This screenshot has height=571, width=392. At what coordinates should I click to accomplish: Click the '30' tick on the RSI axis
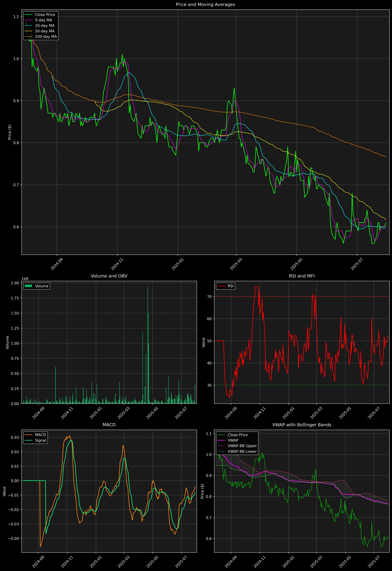[209, 385]
